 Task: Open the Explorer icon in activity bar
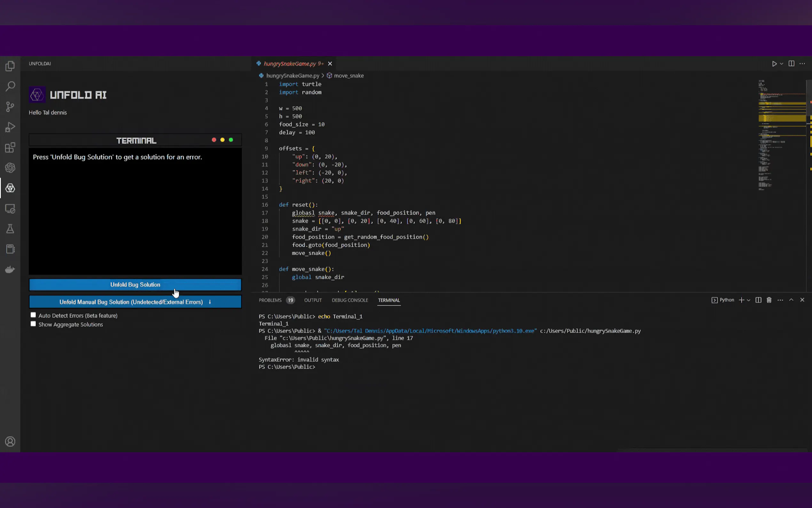[x=10, y=66]
